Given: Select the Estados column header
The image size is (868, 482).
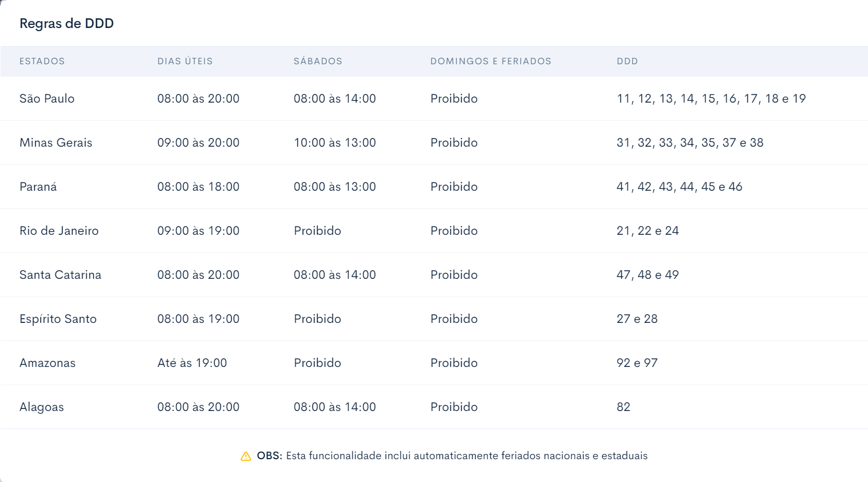Looking at the screenshot, I should (42, 61).
